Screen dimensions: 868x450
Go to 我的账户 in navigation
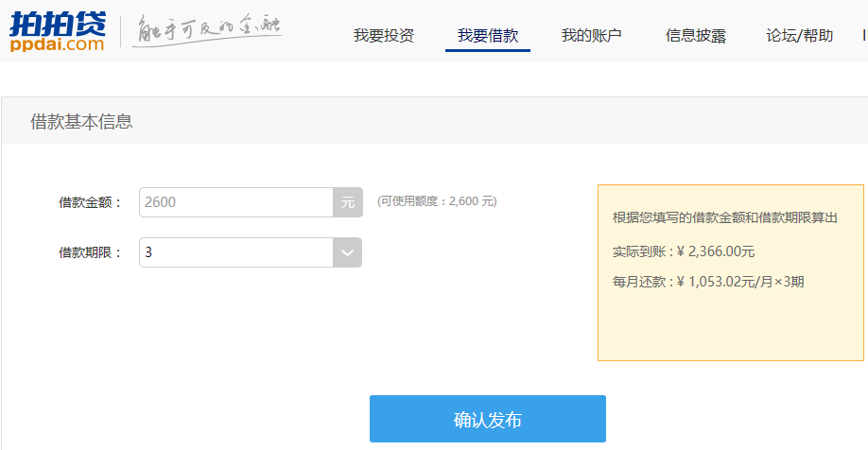click(x=591, y=35)
